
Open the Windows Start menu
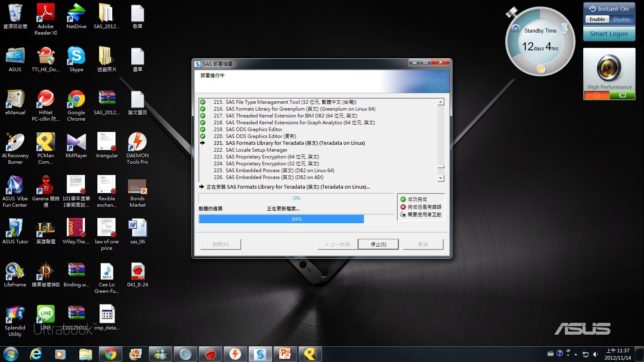11,354
